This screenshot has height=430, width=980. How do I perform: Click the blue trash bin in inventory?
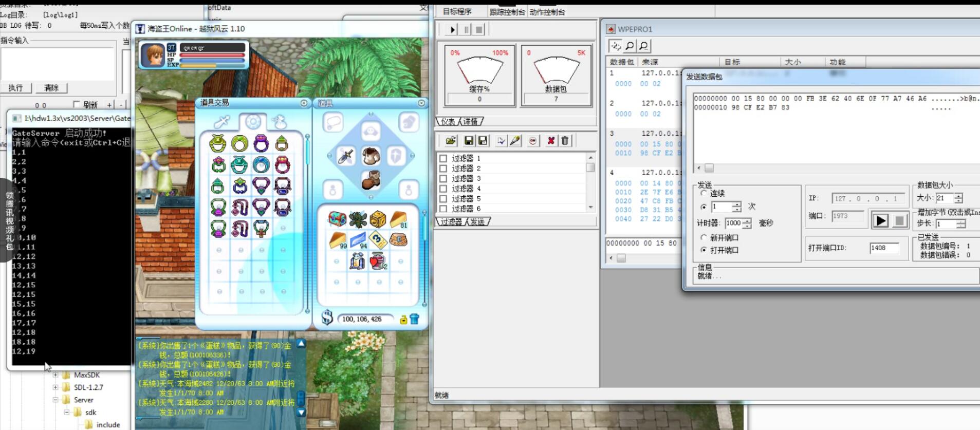click(415, 319)
